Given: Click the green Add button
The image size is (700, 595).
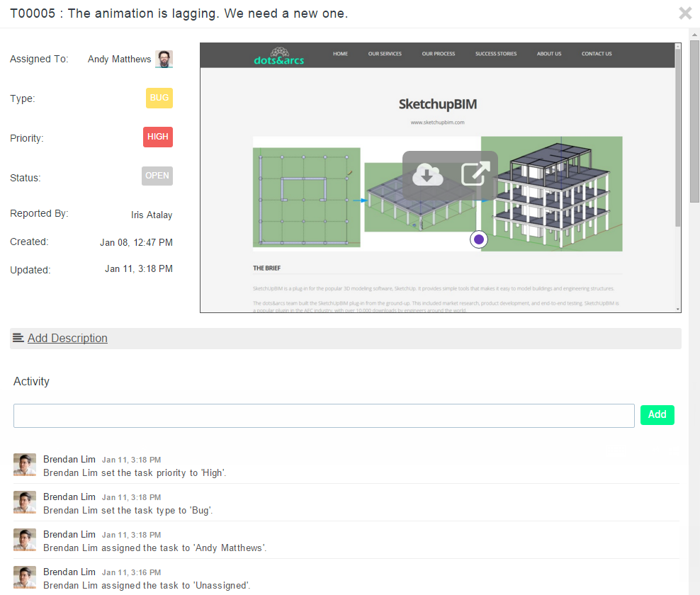Looking at the screenshot, I should click(x=657, y=415).
